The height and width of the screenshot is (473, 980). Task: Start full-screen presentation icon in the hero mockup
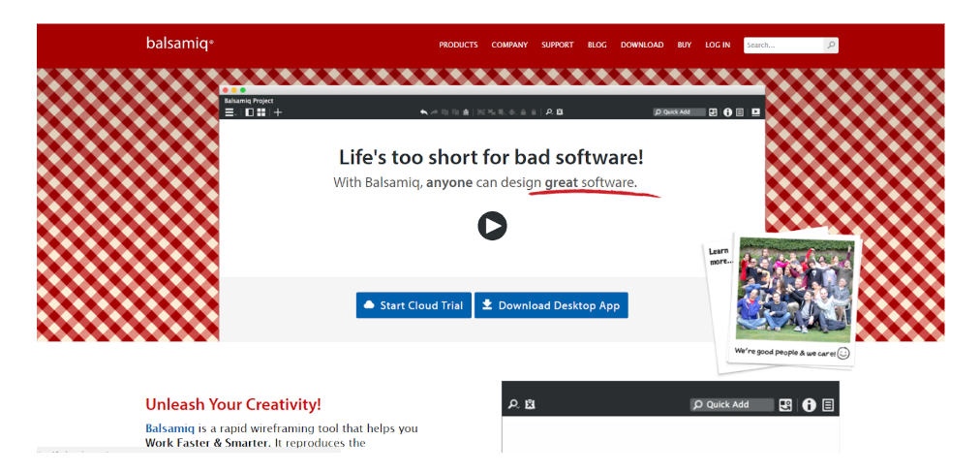tap(755, 112)
